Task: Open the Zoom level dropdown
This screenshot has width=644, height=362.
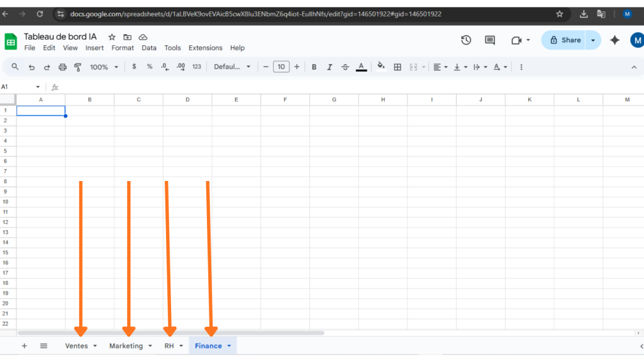Action: coord(104,67)
